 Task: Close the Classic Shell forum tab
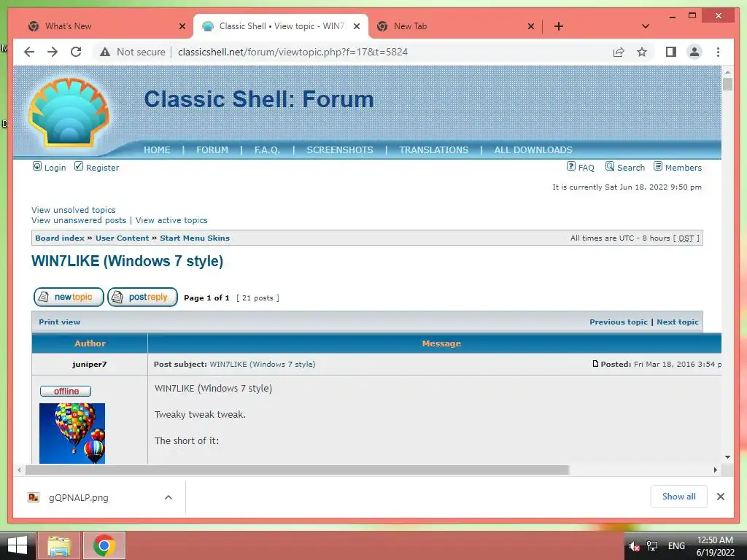pyautogui.click(x=356, y=26)
